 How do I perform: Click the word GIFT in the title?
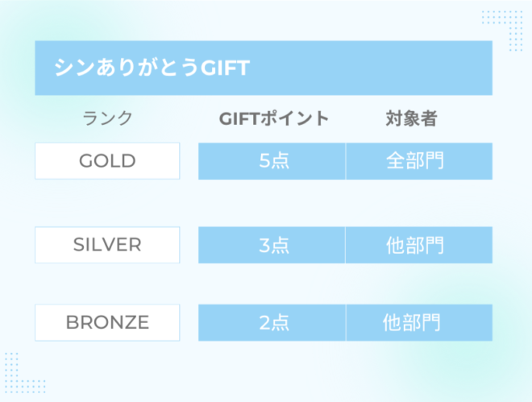pos(225,68)
